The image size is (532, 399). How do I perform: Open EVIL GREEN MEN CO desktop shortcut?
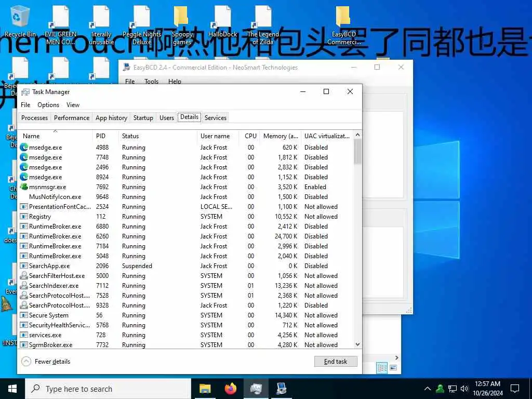click(x=60, y=25)
